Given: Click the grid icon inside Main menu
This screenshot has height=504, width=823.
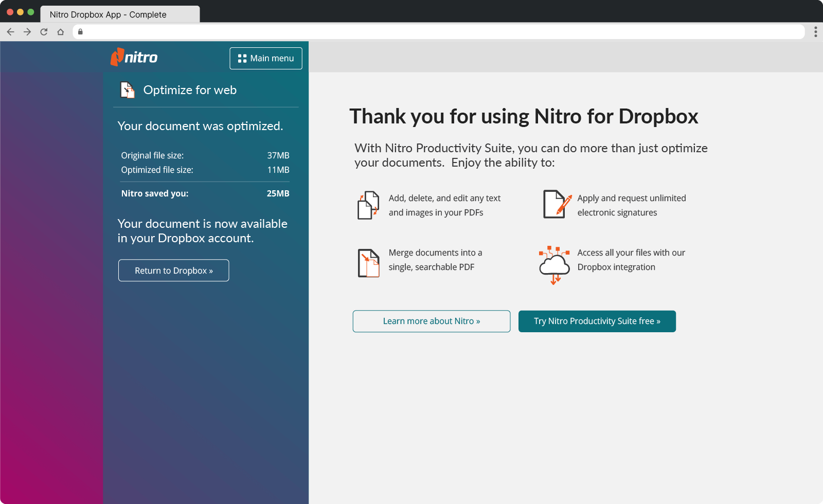Looking at the screenshot, I should click(242, 59).
